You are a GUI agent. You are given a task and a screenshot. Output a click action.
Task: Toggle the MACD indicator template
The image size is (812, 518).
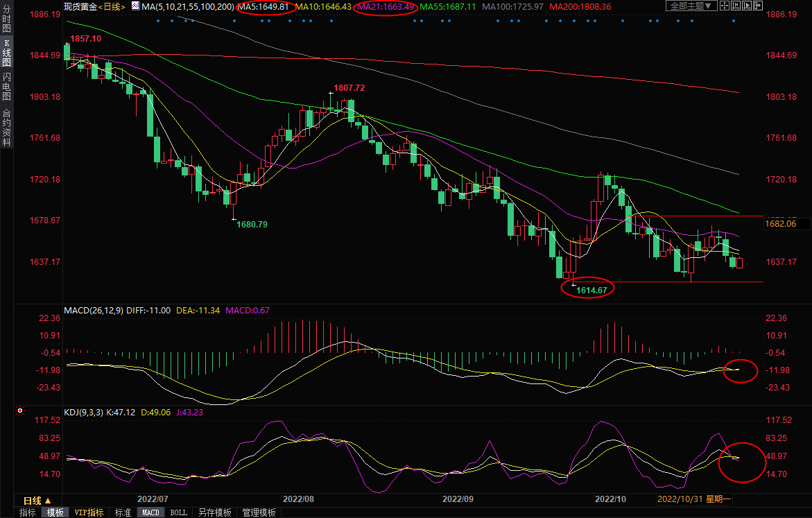tap(150, 512)
